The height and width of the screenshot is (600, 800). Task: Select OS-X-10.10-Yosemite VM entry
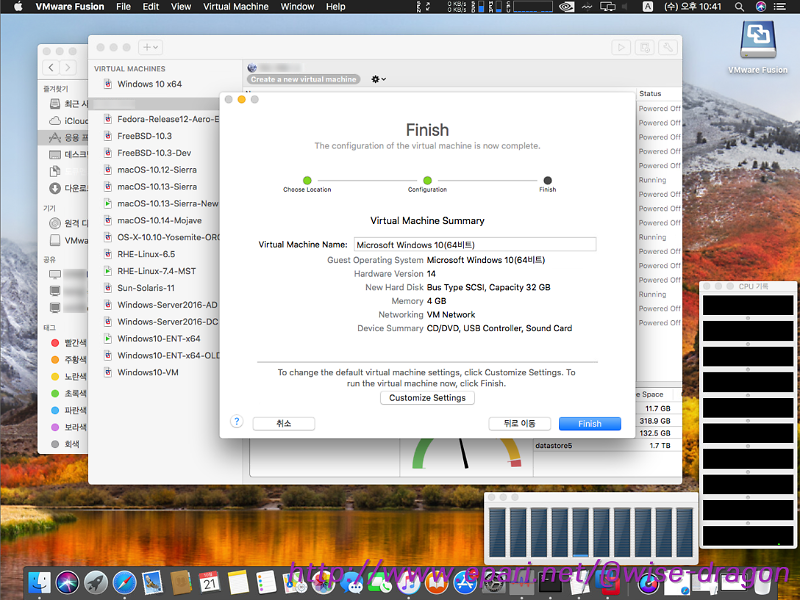(x=161, y=237)
